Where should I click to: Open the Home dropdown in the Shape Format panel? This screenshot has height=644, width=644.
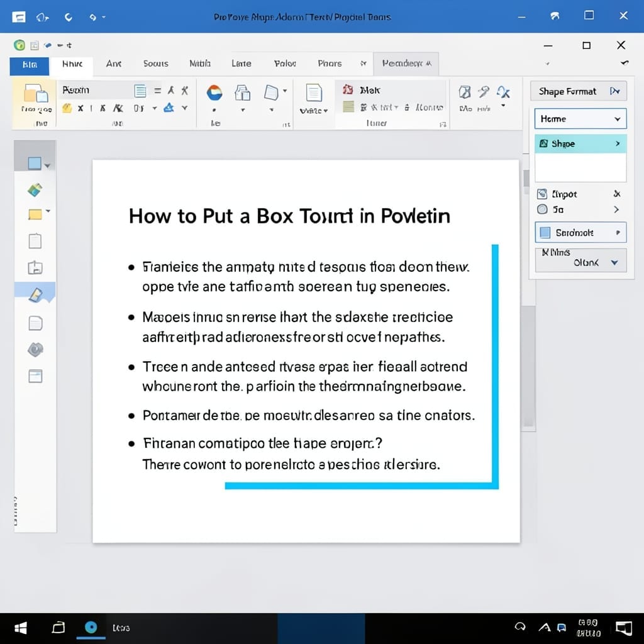[x=580, y=119]
